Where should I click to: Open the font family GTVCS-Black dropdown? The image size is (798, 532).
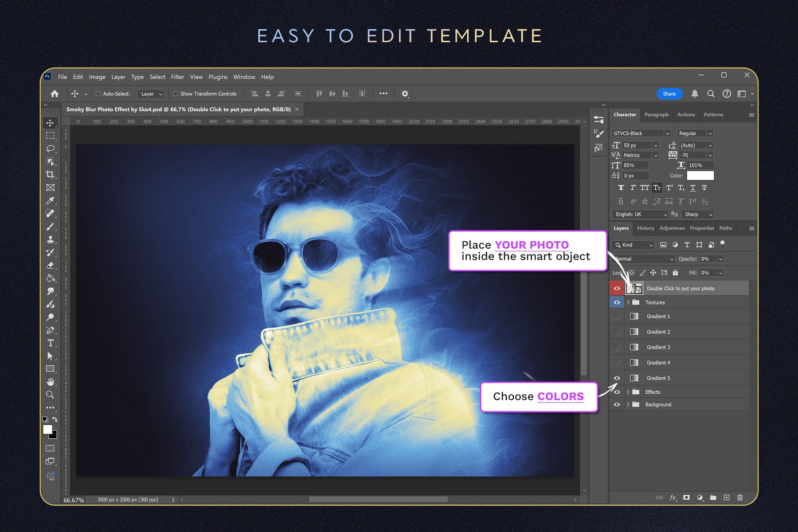(x=667, y=133)
